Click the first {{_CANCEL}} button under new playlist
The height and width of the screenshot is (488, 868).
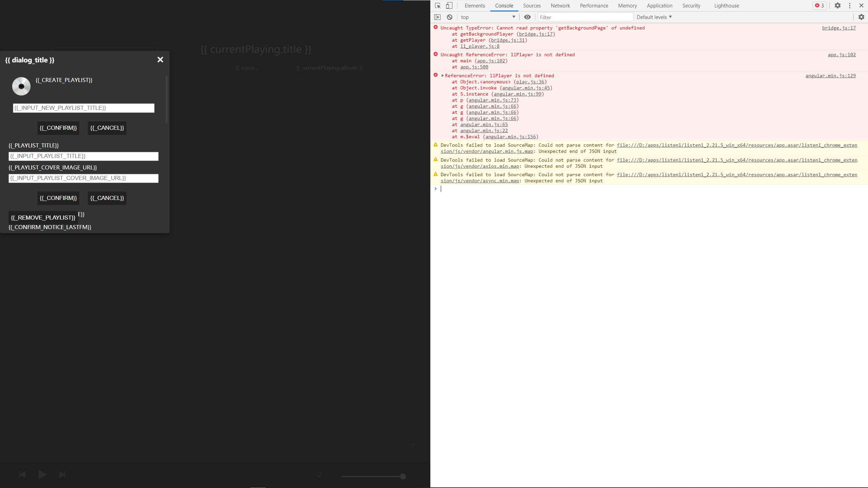point(107,128)
